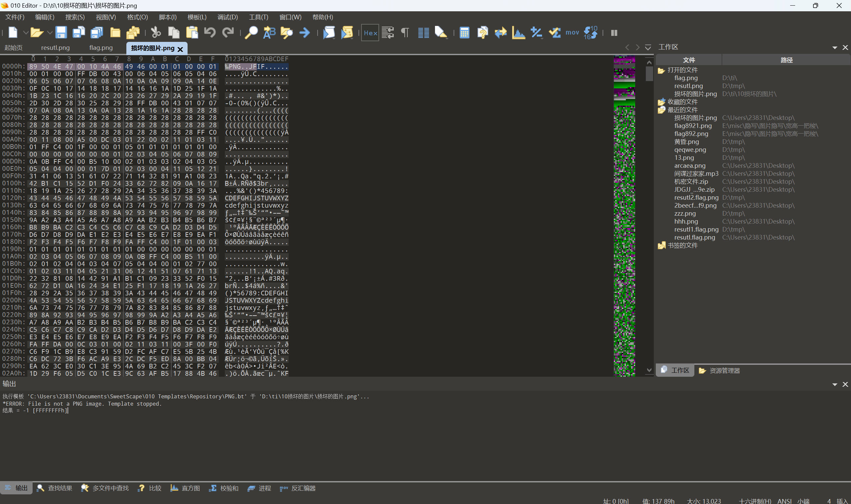This screenshot has width=851, height=504.
Task: Cut selection using scissors icon
Action: point(156,33)
